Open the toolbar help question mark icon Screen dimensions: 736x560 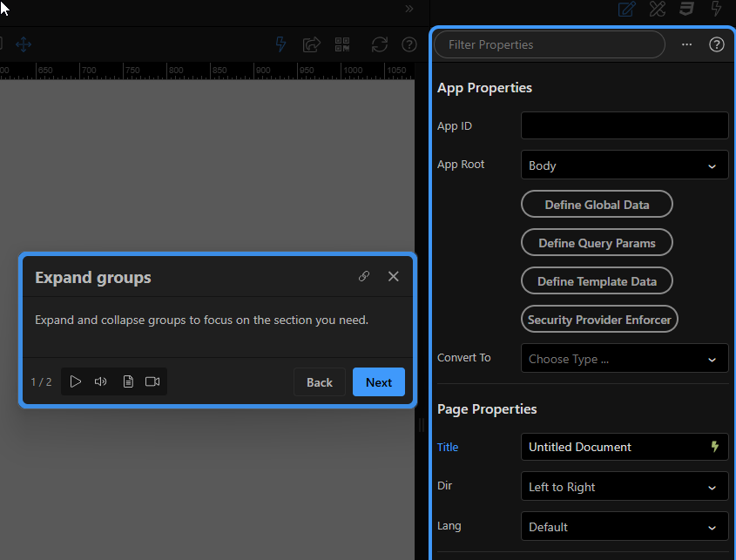click(409, 44)
